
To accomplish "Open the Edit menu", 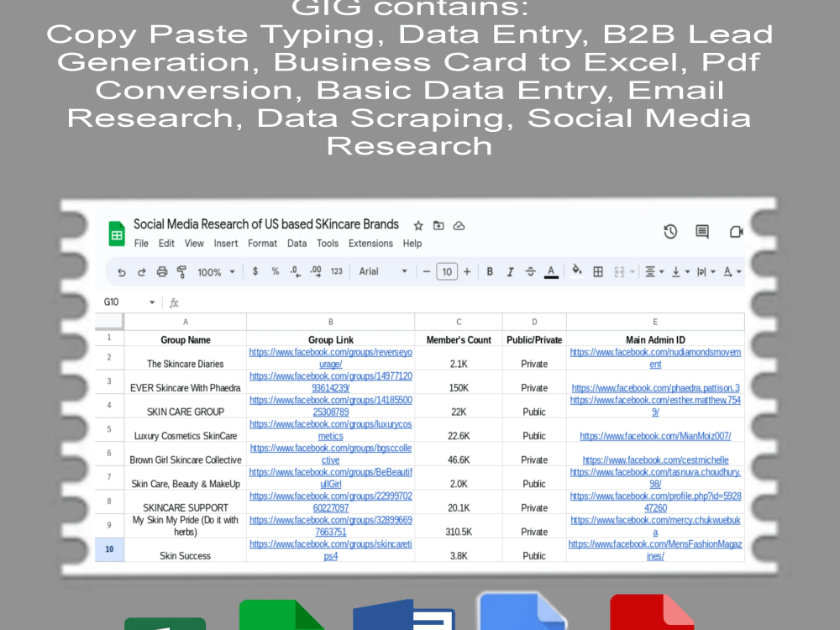I will click(166, 244).
